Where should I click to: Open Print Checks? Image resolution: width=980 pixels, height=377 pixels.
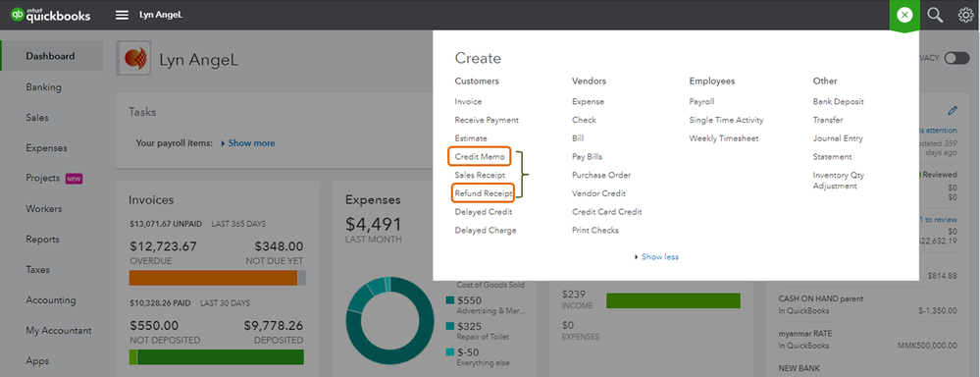coord(595,230)
